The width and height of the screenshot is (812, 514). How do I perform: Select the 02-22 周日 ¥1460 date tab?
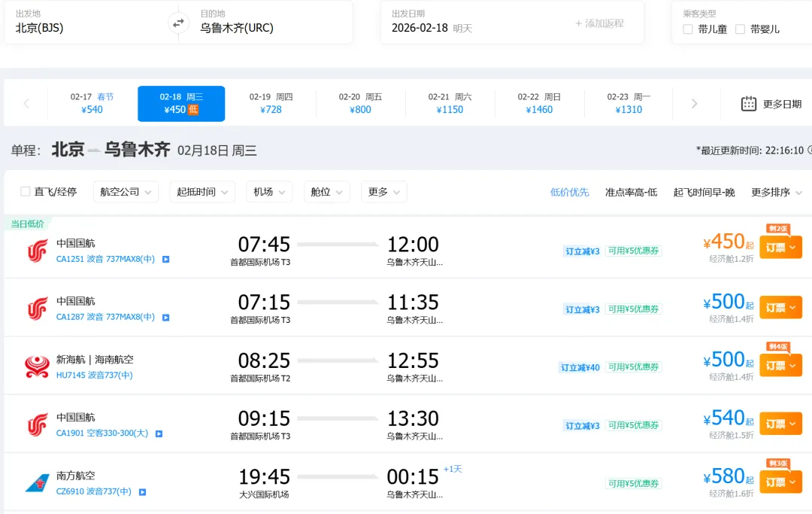click(x=539, y=104)
